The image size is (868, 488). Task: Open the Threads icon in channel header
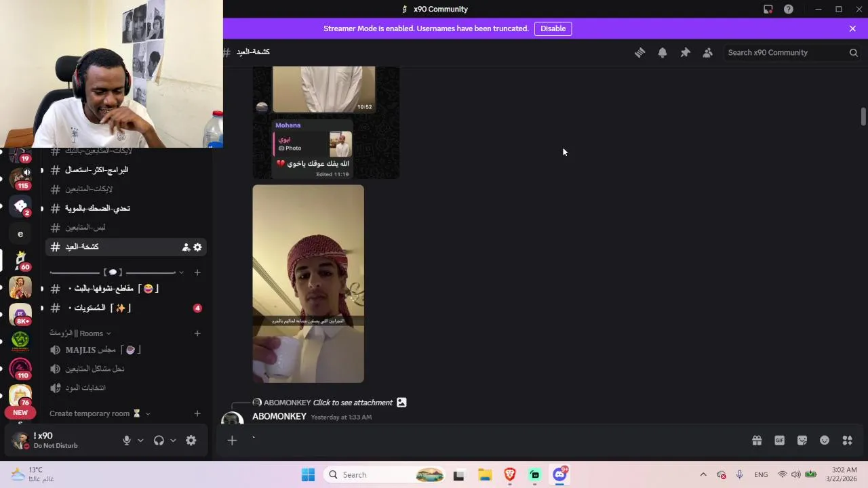639,52
